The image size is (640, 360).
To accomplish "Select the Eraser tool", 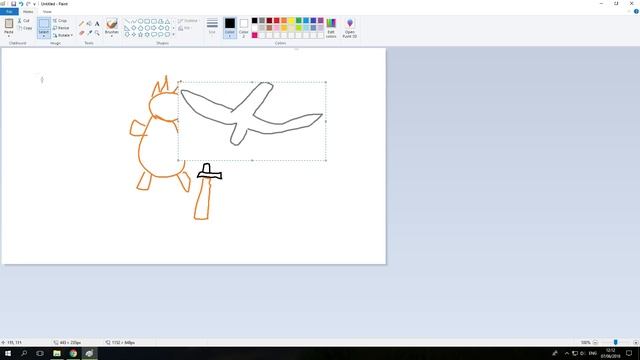I will 81,33.
